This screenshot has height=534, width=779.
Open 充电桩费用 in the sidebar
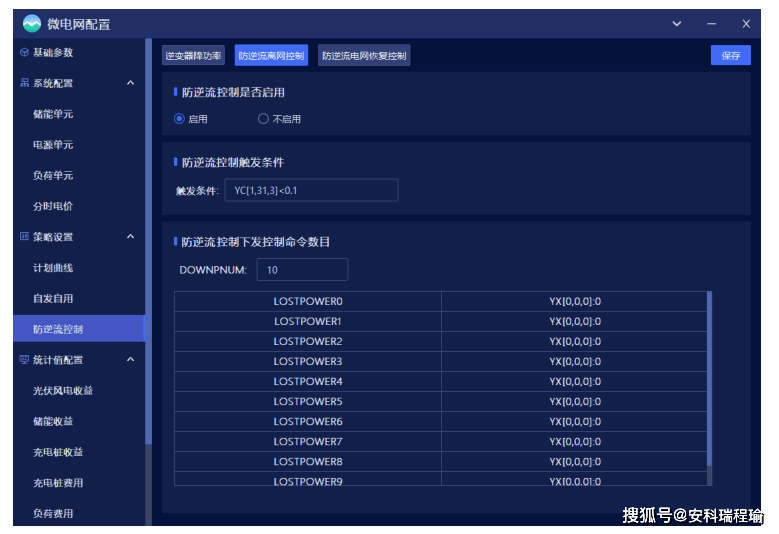[58, 483]
